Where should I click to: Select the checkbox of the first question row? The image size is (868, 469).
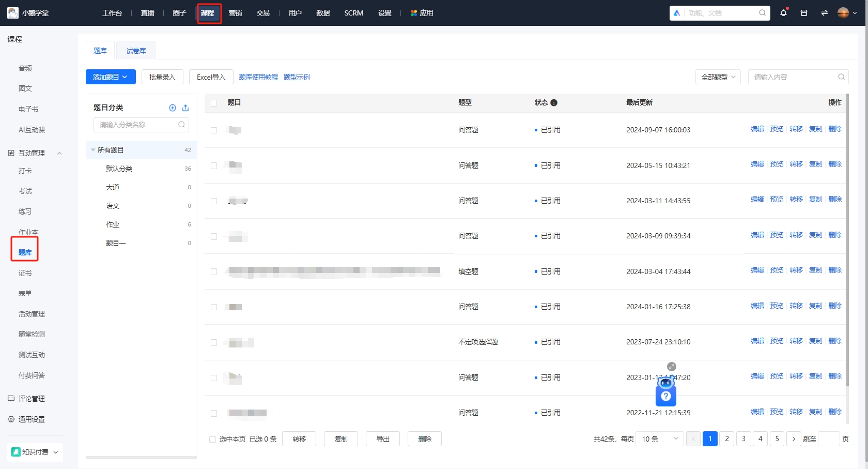[x=213, y=130]
